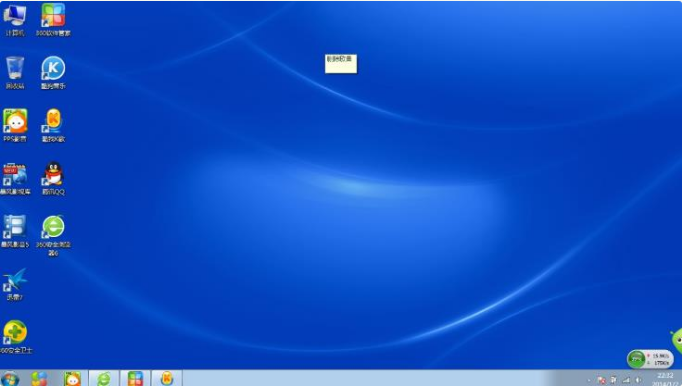The height and width of the screenshot is (386, 682).
Task: Select the Baofeng video library shortcut
Action: (15, 178)
